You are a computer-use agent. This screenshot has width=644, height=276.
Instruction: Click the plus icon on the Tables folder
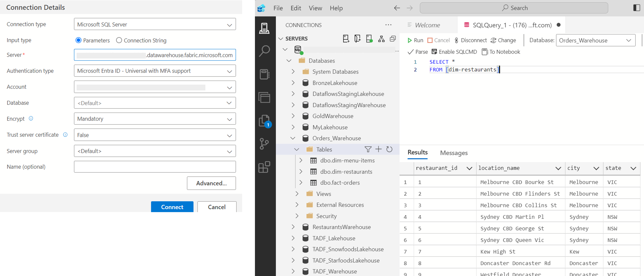[x=378, y=149]
